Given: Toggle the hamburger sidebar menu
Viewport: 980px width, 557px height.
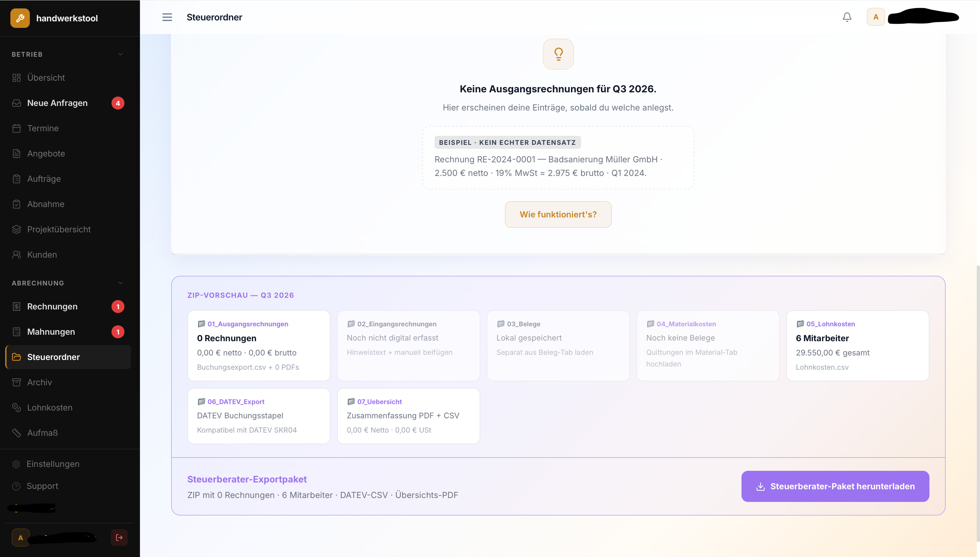Looking at the screenshot, I should click(167, 17).
